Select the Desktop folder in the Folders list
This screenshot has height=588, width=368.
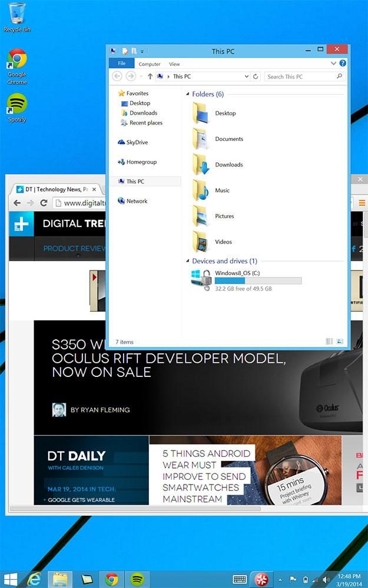click(214, 113)
